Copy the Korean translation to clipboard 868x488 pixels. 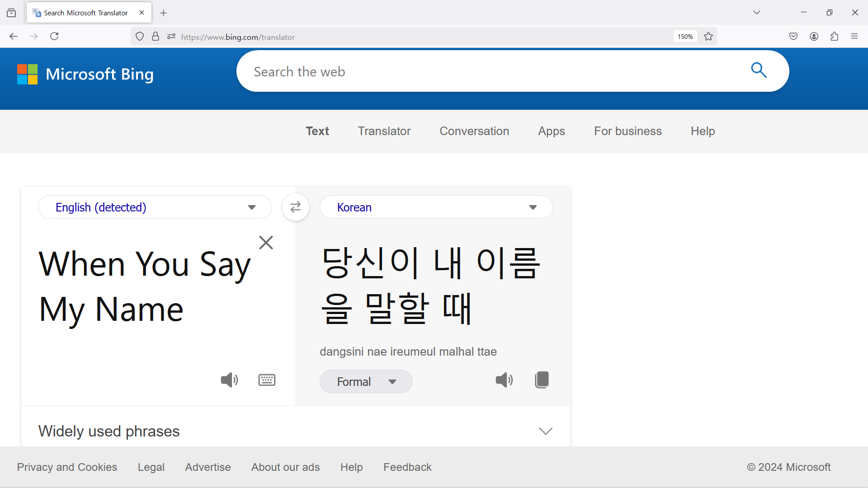(542, 380)
